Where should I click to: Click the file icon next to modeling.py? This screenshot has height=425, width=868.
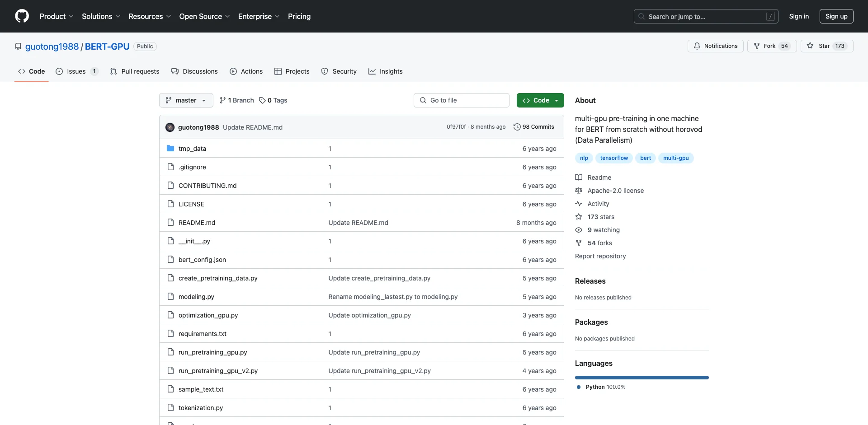click(x=170, y=296)
